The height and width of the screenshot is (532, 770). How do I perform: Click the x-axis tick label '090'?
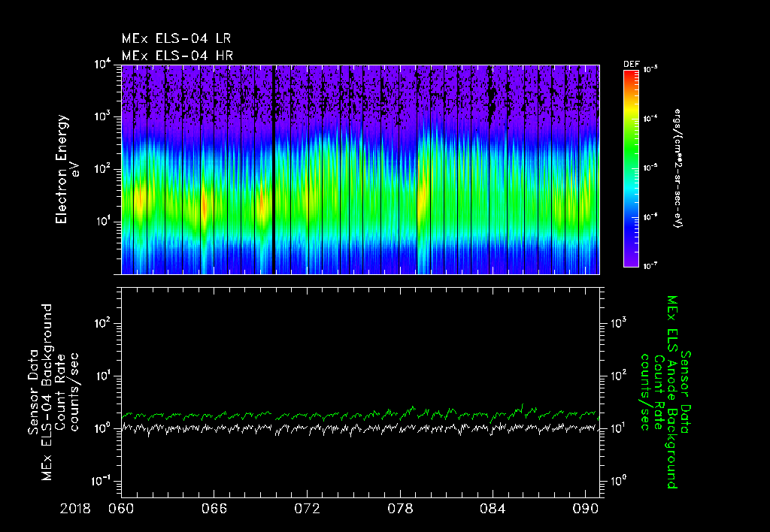585,509
